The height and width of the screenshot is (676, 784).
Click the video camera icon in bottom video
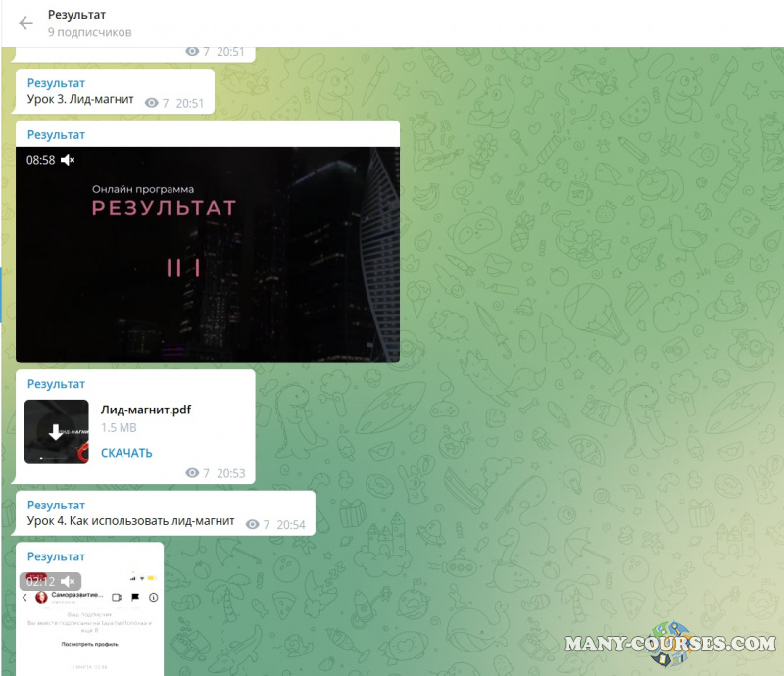click(x=117, y=597)
